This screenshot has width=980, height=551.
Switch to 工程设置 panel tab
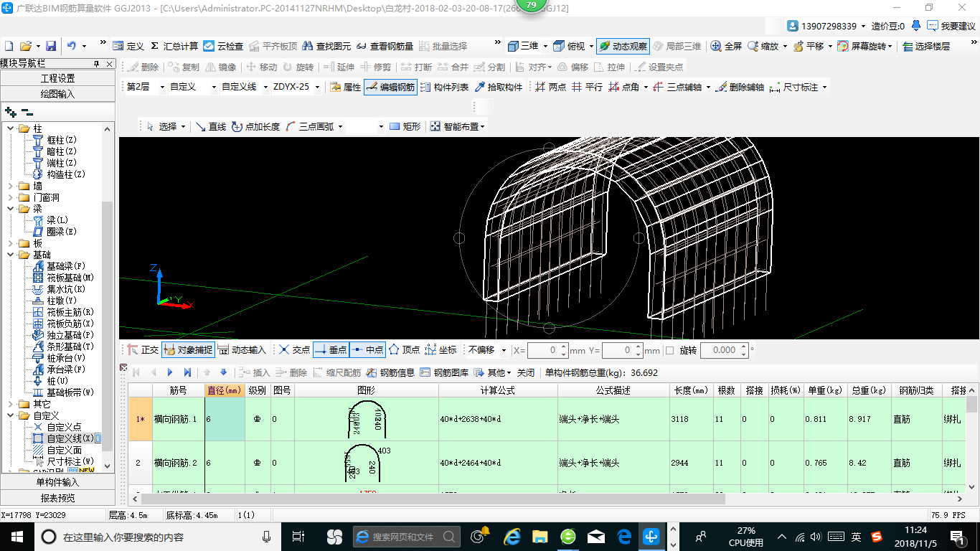(x=57, y=78)
